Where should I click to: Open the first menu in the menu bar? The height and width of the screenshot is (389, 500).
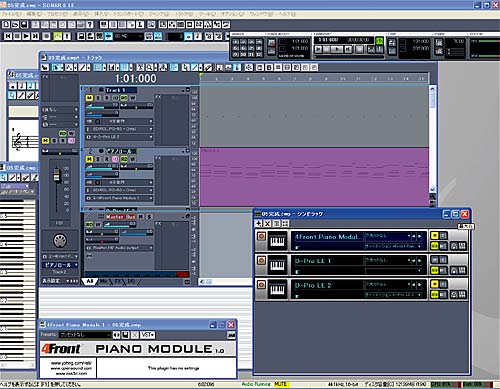click(11, 14)
